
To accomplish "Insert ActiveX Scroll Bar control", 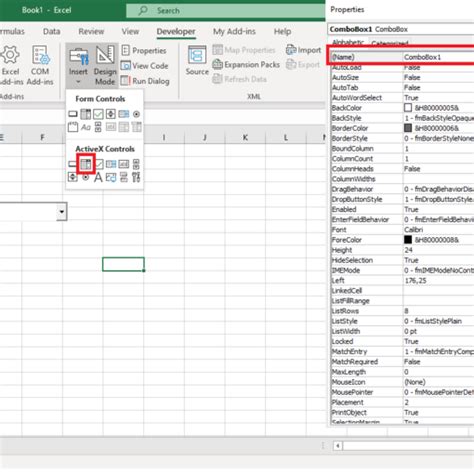I will [x=136, y=164].
